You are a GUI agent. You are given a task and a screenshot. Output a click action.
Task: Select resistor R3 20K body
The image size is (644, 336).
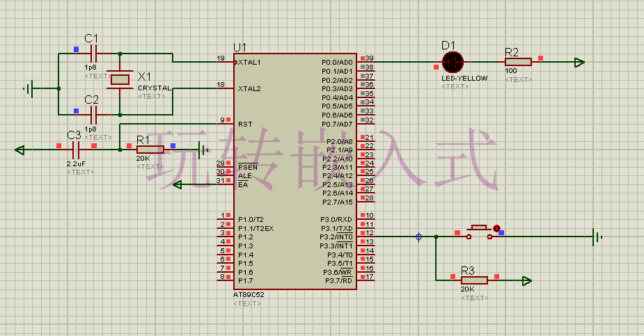pos(474,280)
